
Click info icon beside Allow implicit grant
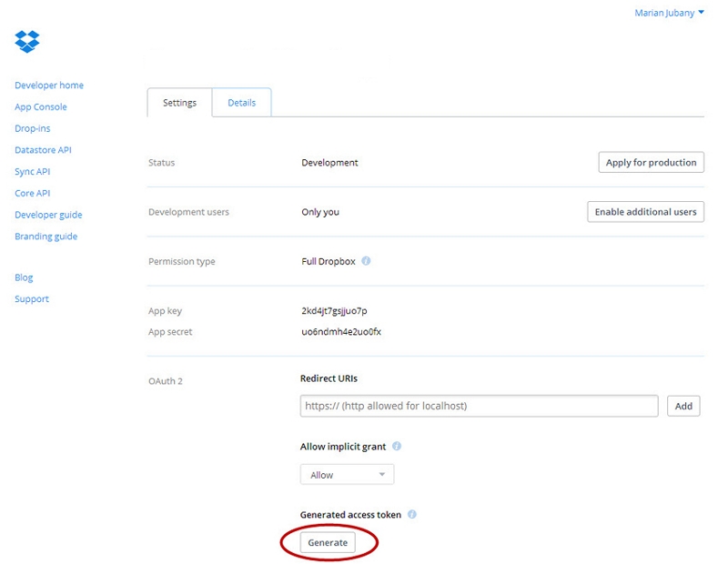[x=397, y=446]
